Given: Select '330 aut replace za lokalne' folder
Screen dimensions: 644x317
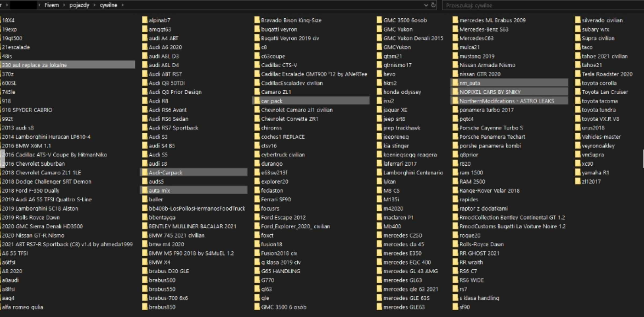Looking at the screenshot, I should 68,65.
